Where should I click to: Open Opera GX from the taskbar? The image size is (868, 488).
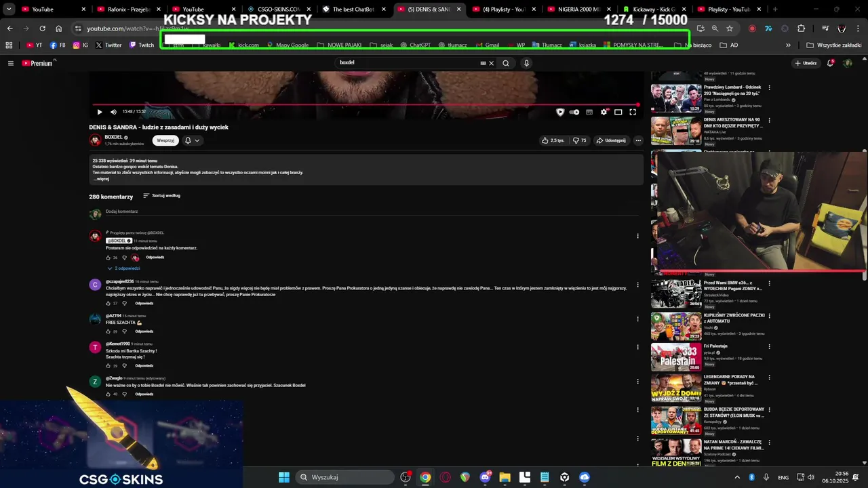point(446,477)
